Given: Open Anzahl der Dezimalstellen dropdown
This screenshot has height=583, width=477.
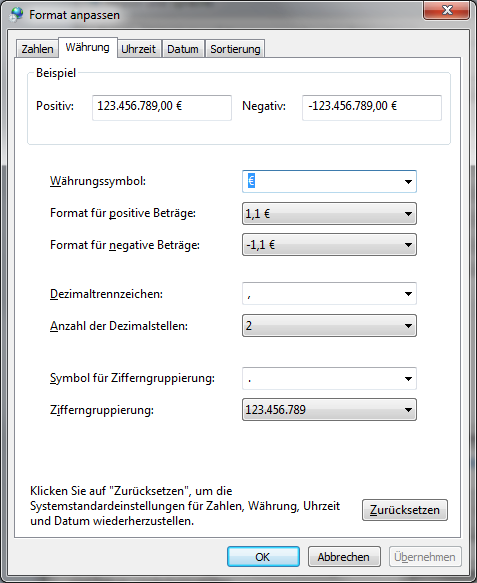Looking at the screenshot, I should 329,326.
